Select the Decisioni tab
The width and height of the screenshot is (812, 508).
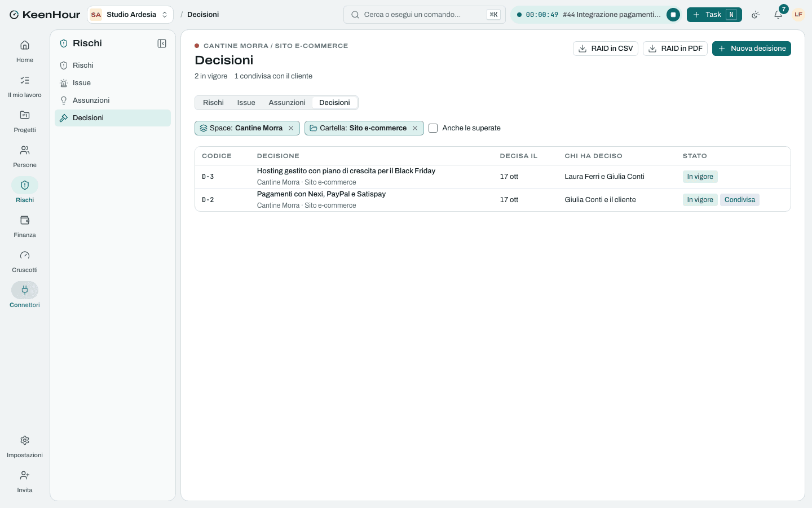[334, 103]
